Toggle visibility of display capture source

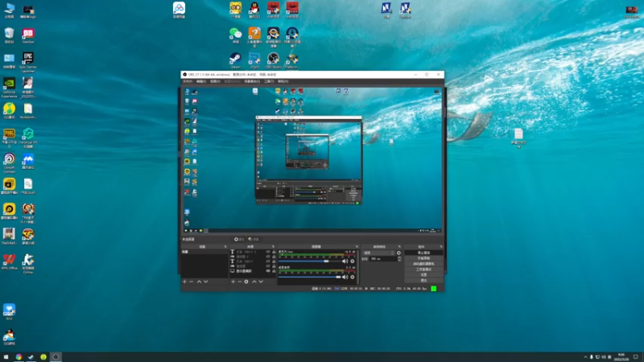pos(268,271)
